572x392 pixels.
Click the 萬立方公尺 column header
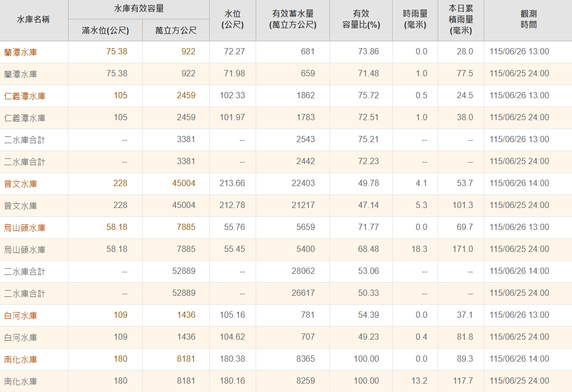point(176,30)
